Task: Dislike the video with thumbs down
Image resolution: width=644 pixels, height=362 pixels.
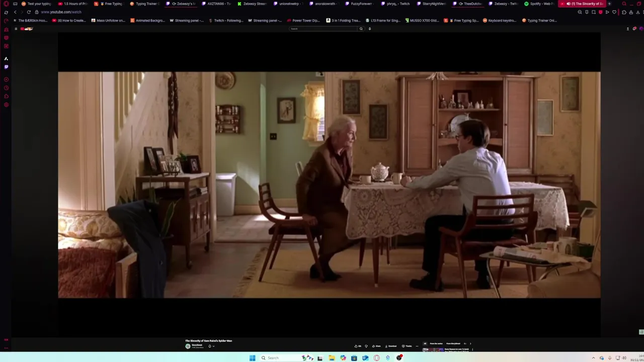Action: (366, 346)
